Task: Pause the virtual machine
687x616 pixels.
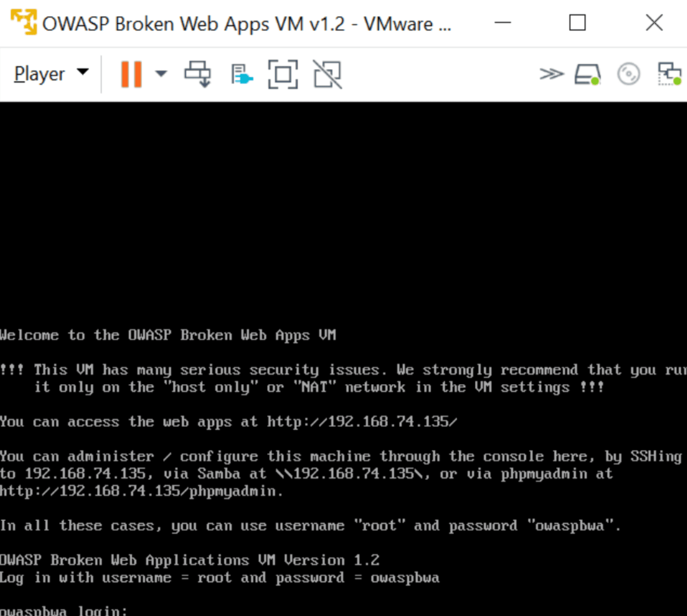Action: point(131,74)
